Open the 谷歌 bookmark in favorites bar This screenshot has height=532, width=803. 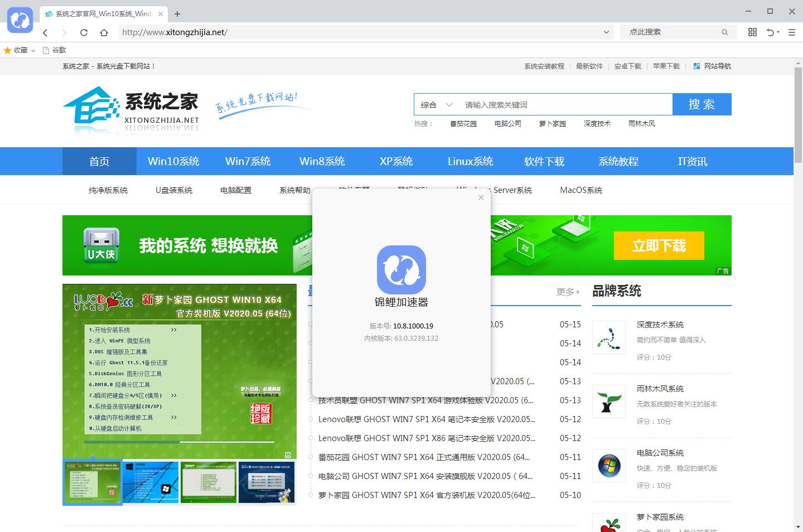point(55,50)
